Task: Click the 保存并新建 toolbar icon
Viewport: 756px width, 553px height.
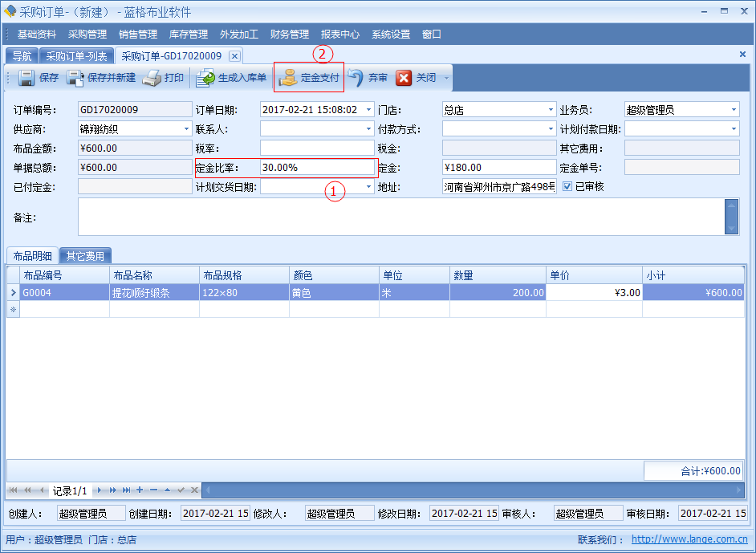Action: pos(75,78)
